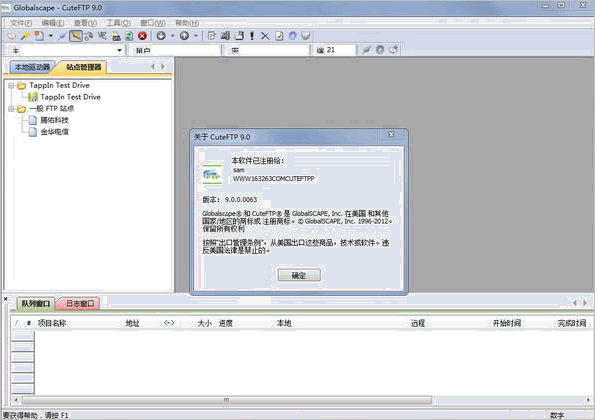
Task: Click the connect plug icon in quick connect bar
Action: 366,50
